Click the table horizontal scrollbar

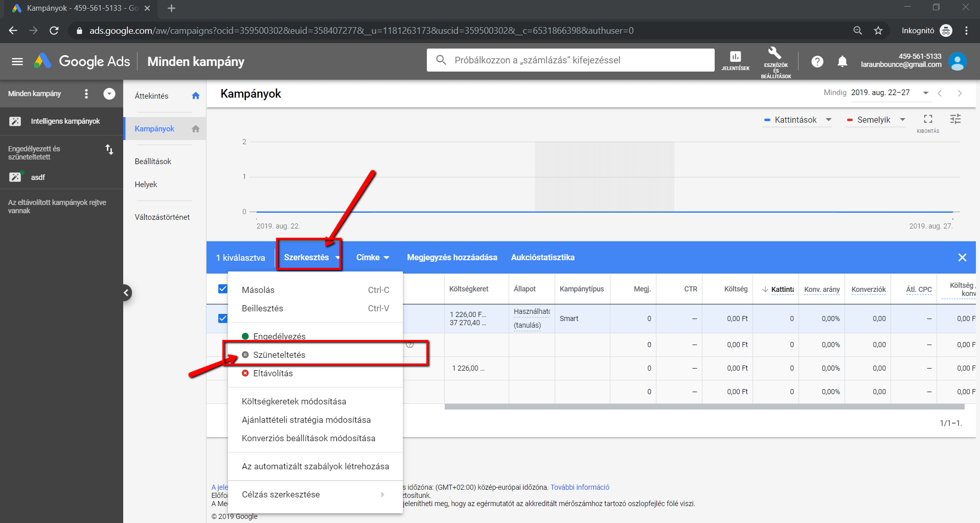[x=704, y=407]
